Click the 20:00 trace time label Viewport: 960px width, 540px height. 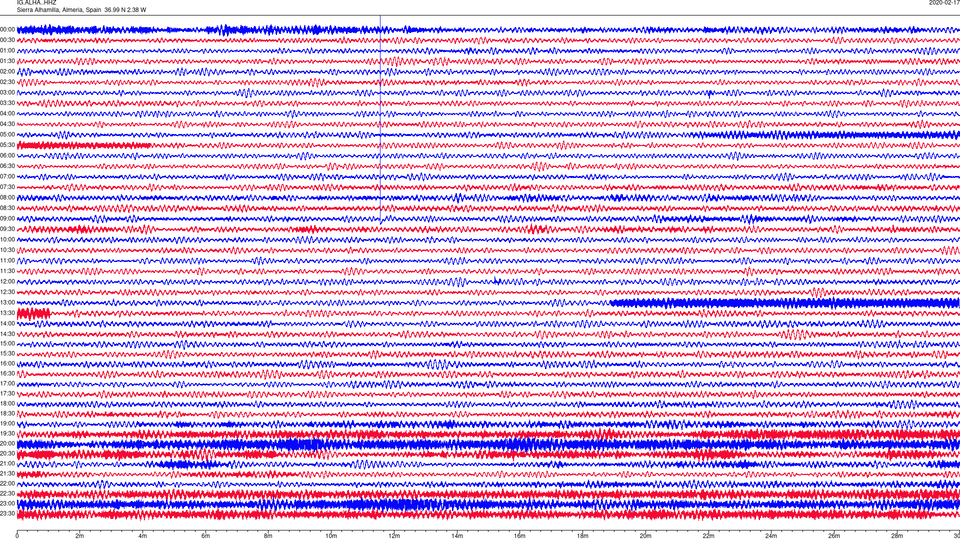click(7, 444)
